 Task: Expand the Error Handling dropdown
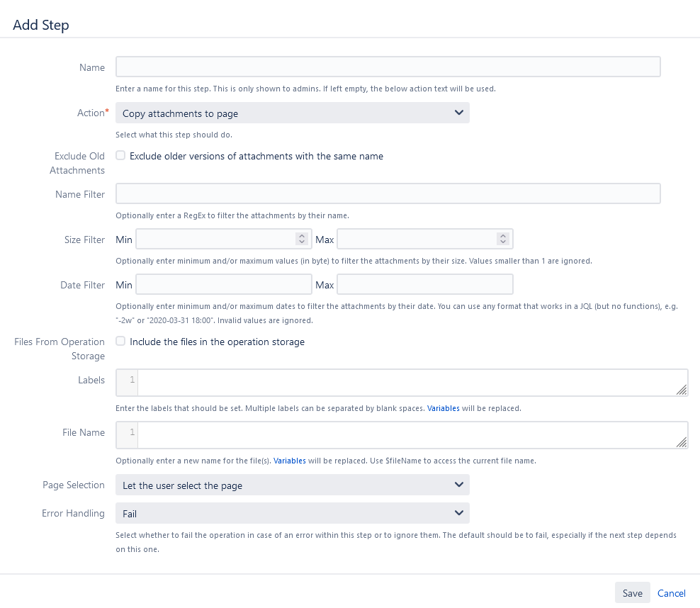click(292, 512)
